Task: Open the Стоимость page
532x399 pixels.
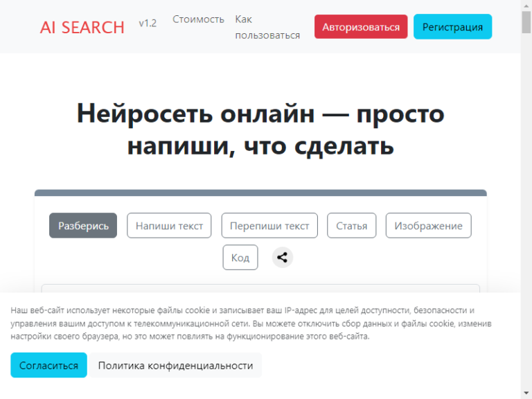Action: 198,19
